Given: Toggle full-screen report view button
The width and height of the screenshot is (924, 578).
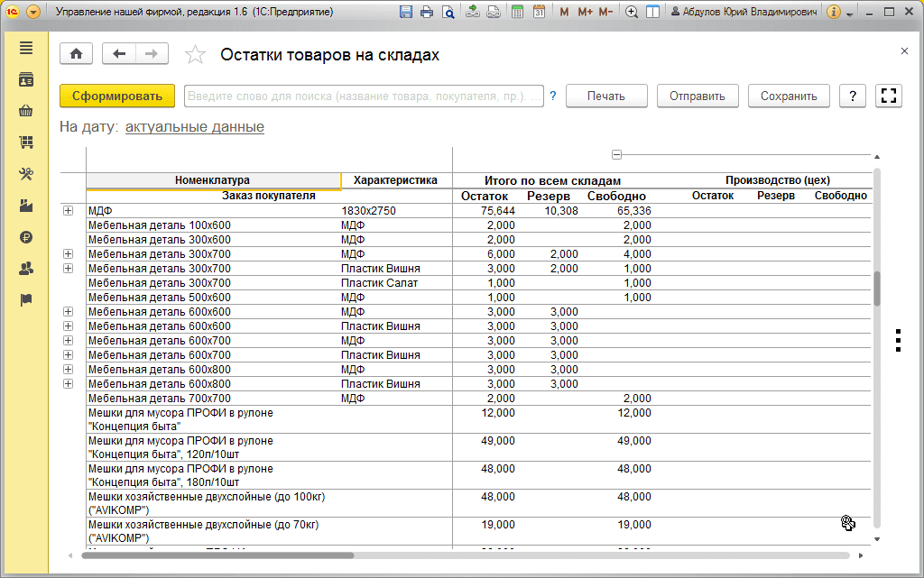Looking at the screenshot, I should pos(889,96).
